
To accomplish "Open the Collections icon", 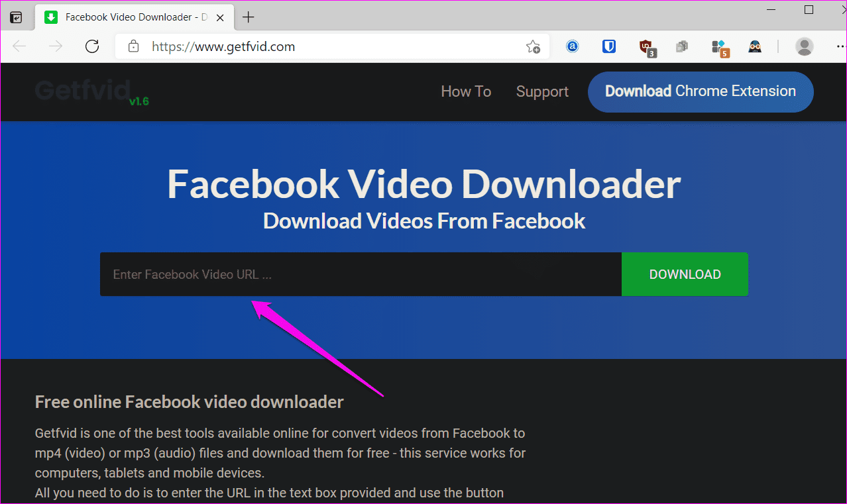I will (x=681, y=46).
